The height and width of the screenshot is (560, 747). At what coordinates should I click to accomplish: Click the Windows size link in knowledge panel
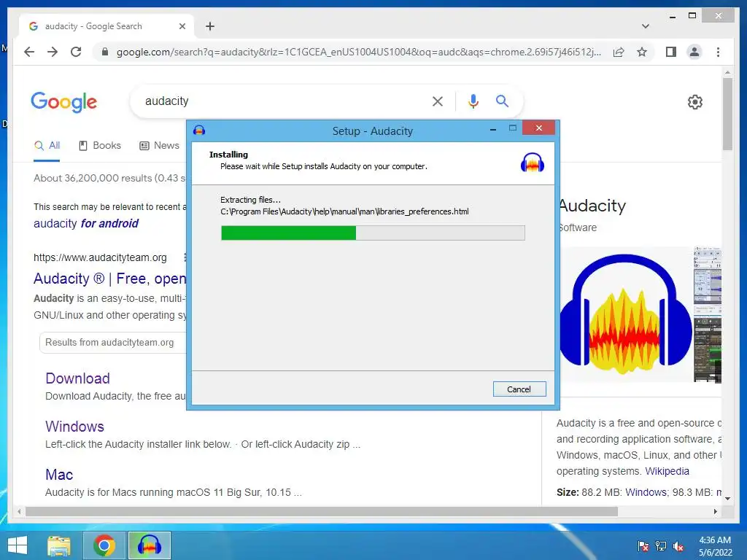point(646,492)
